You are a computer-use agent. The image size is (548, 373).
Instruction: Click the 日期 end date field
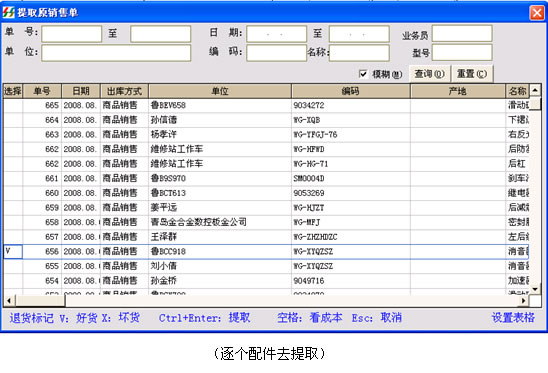point(359,34)
